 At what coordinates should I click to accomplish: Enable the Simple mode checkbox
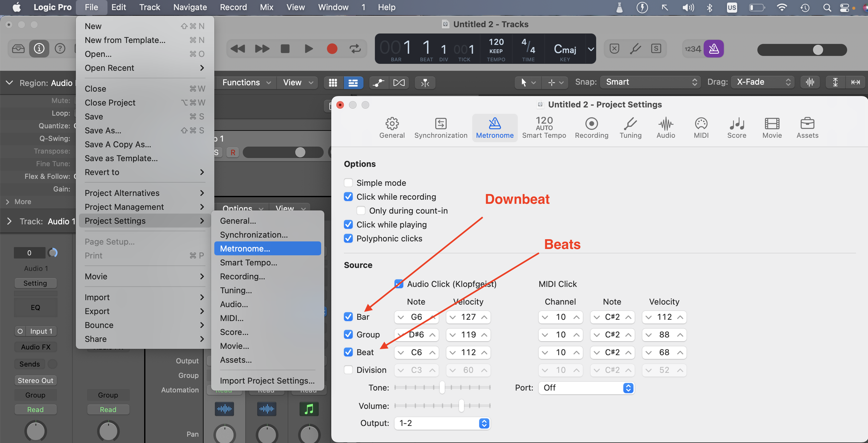point(348,183)
